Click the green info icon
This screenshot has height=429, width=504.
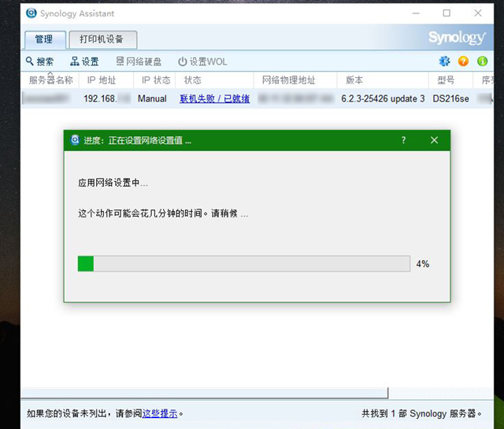click(482, 61)
